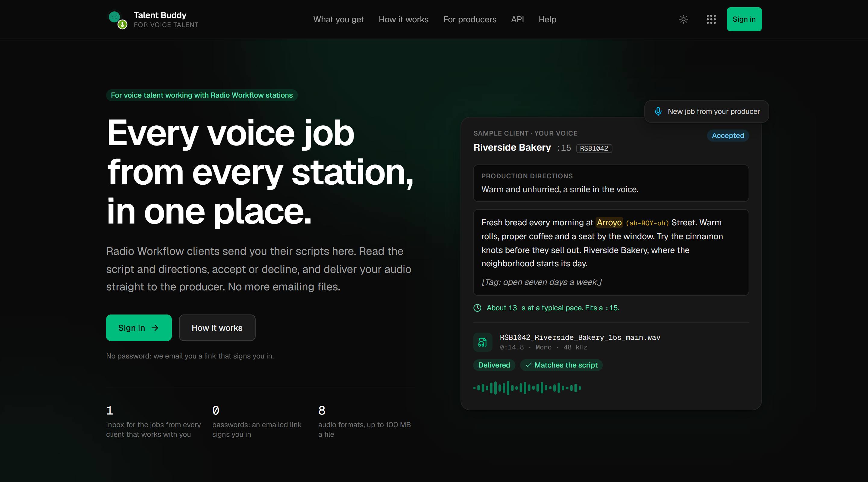
Task: Click the microphone icon in new job notification
Action: click(x=658, y=111)
